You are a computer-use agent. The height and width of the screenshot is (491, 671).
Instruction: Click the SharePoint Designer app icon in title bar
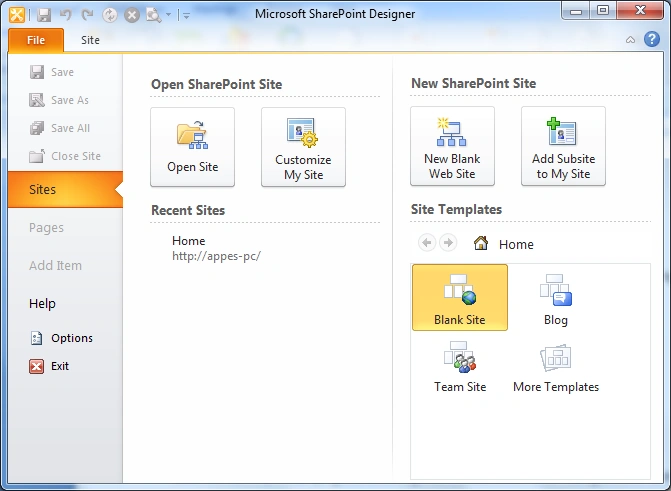click(17, 15)
